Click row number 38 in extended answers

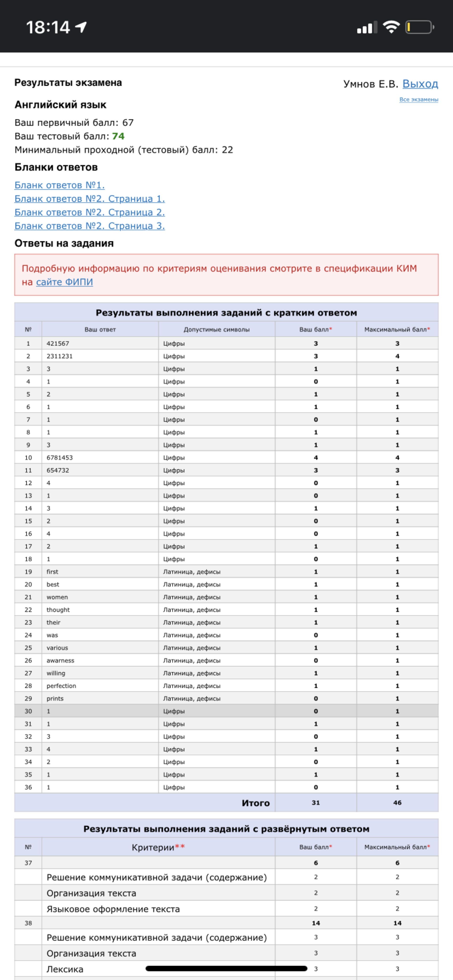(x=28, y=923)
